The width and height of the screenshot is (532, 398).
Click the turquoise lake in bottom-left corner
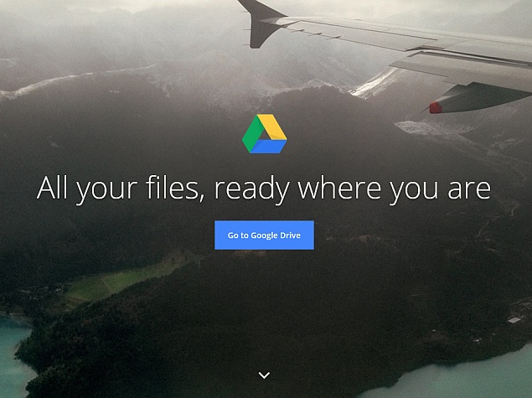tap(13, 352)
